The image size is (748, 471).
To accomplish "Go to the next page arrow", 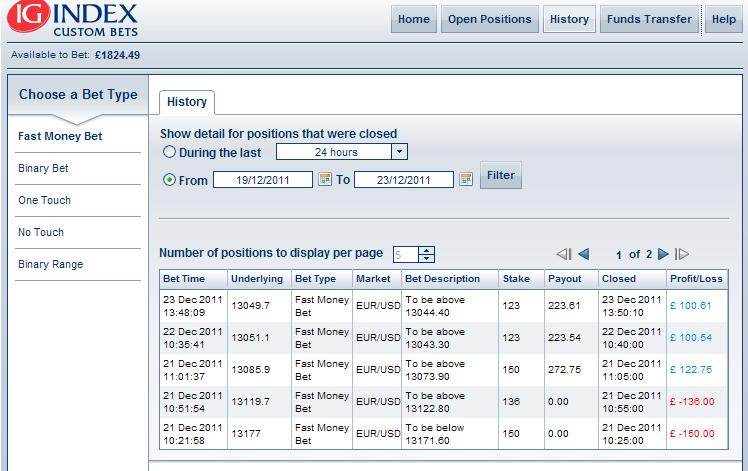I will click(x=663, y=254).
